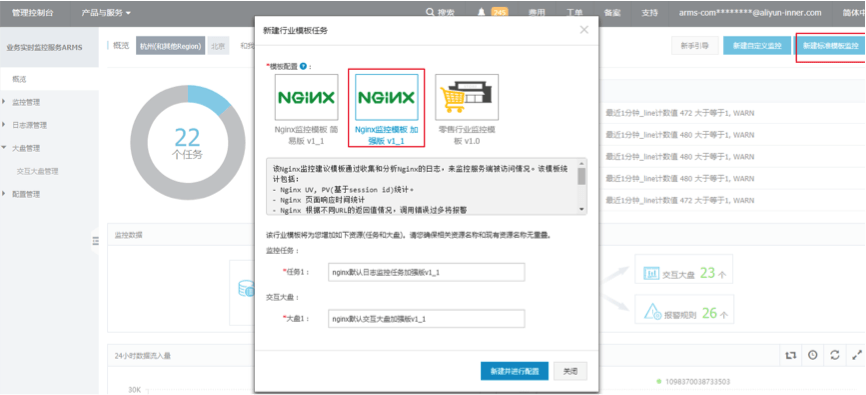Image resolution: width=866 pixels, height=395 pixels.
Task: Expand the 监控管理 sidebar section
Action: (26, 102)
